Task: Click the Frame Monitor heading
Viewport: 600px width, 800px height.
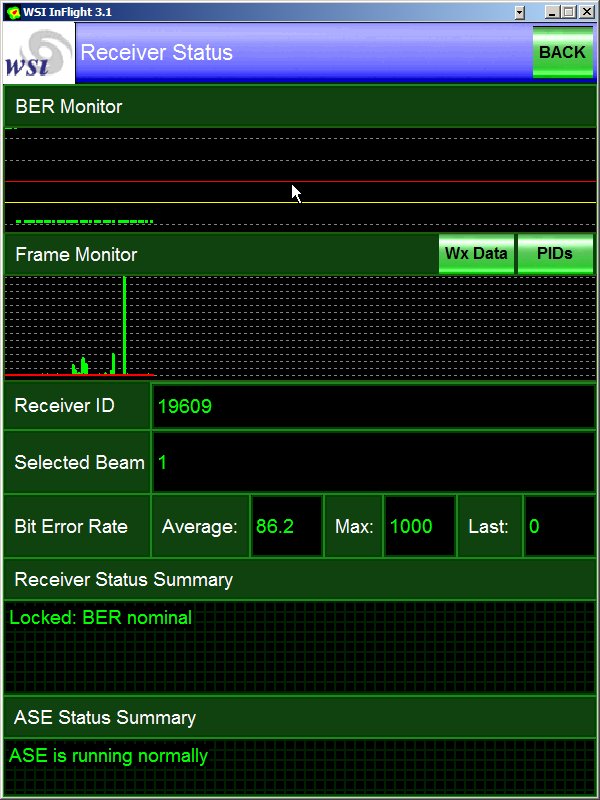Action: (76, 255)
